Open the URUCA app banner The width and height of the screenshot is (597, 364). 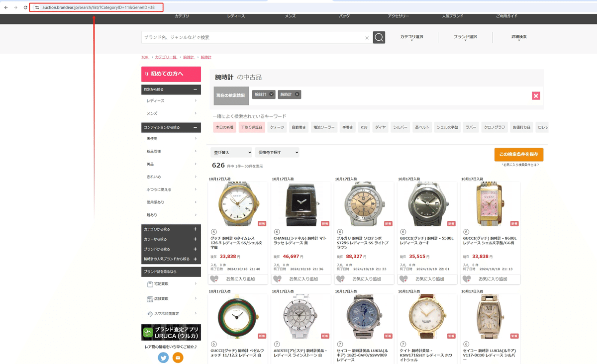click(171, 332)
